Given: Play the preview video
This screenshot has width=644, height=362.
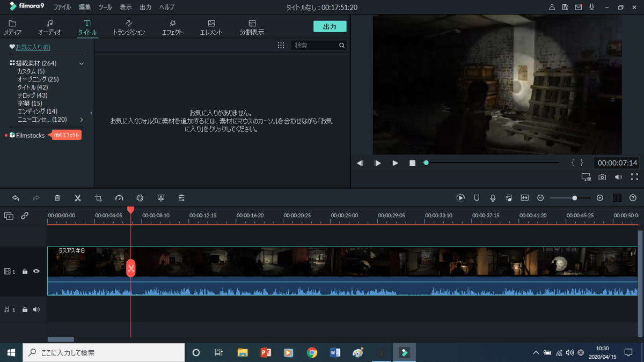Looking at the screenshot, I should [x=395, y=163].
